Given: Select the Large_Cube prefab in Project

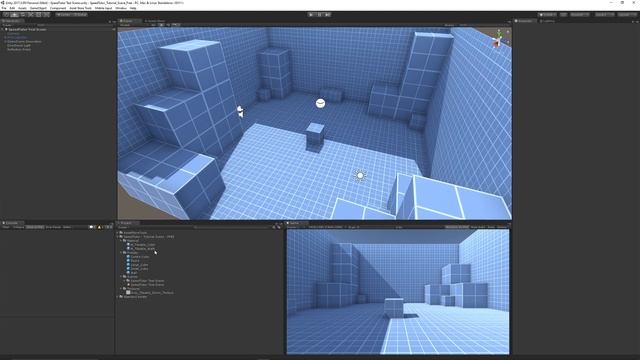Looking at the screenshot, I should point(139,265).
